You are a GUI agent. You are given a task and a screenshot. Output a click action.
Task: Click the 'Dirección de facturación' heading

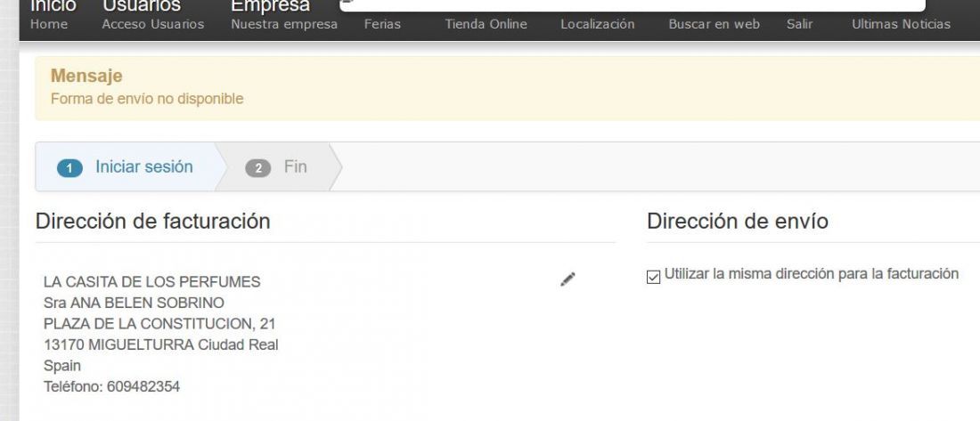click(x=152, y=221)
